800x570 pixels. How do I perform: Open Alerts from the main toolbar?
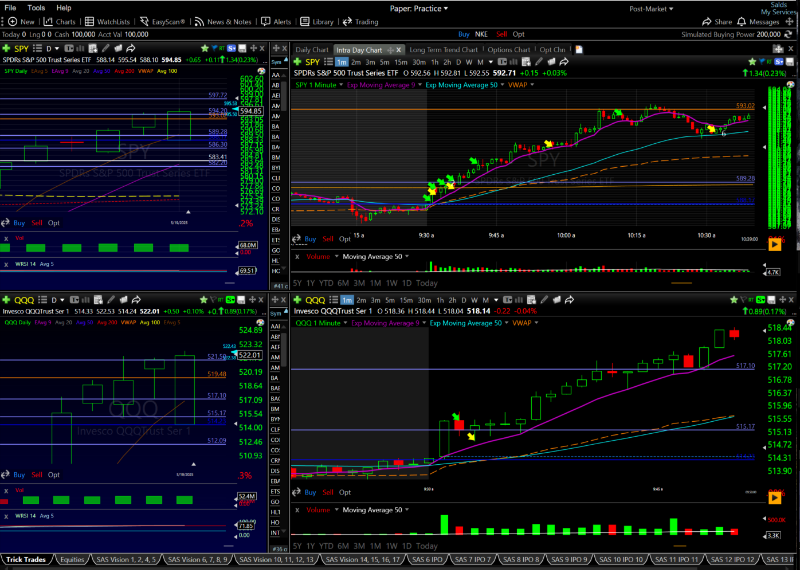click(276, 21)
